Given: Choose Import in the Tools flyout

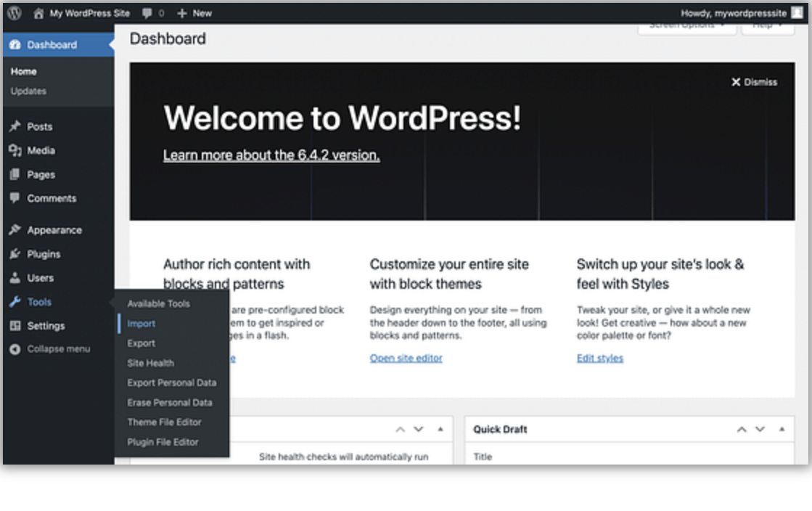Looking at the screenshot, I should pyautogui.click(x=142, y=324).
